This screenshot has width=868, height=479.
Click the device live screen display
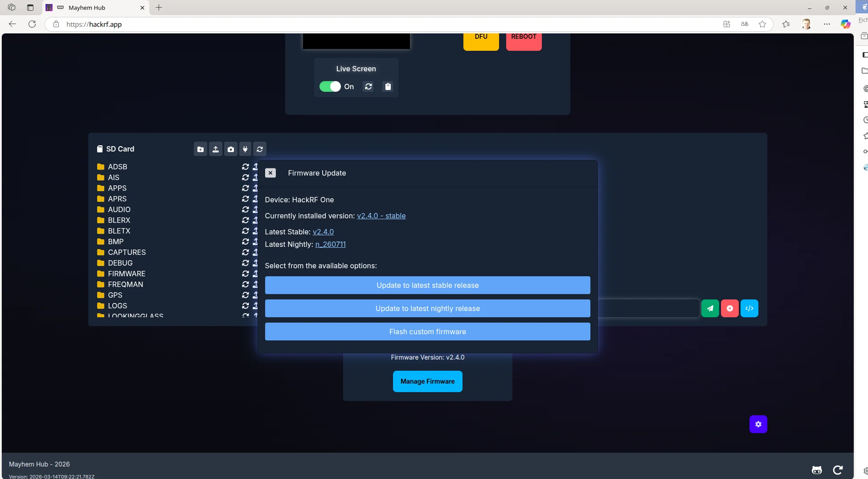(356, 41)
